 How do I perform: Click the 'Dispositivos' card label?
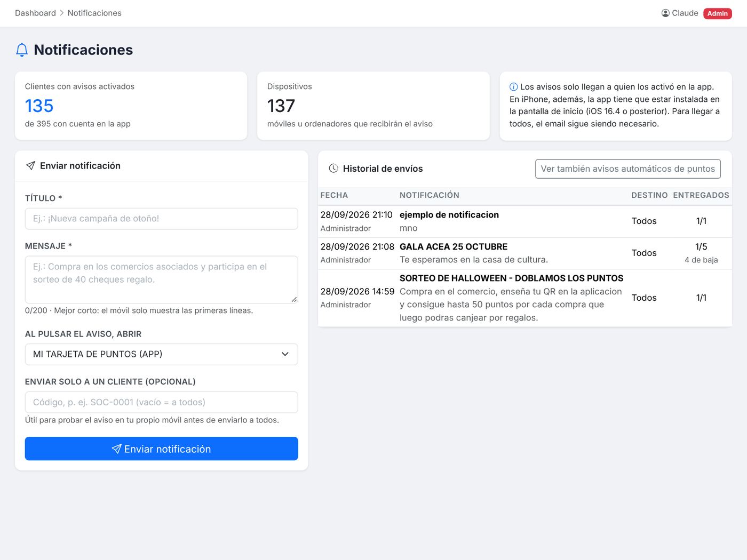click(290, 86)
